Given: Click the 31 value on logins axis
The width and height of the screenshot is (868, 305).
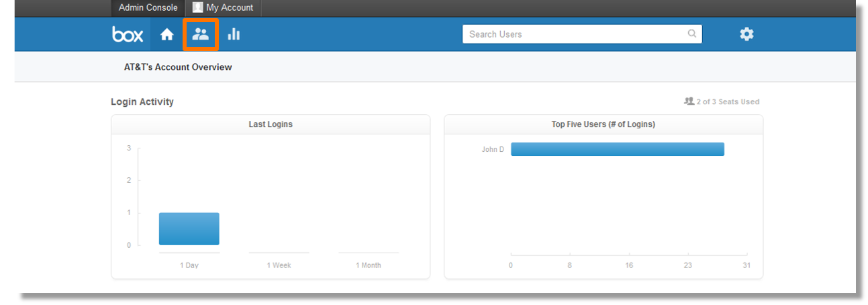Looking at the screenshot, I should click(x=746, y=265).
